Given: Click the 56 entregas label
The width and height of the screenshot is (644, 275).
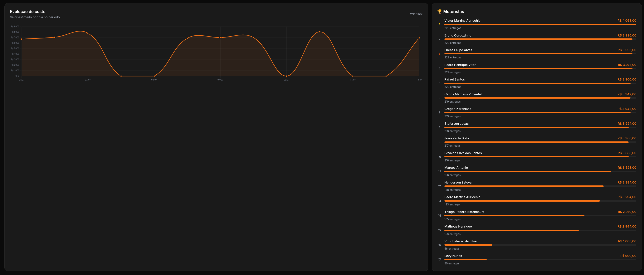Looking at the screenshot, I should click(x=452, y=249).
